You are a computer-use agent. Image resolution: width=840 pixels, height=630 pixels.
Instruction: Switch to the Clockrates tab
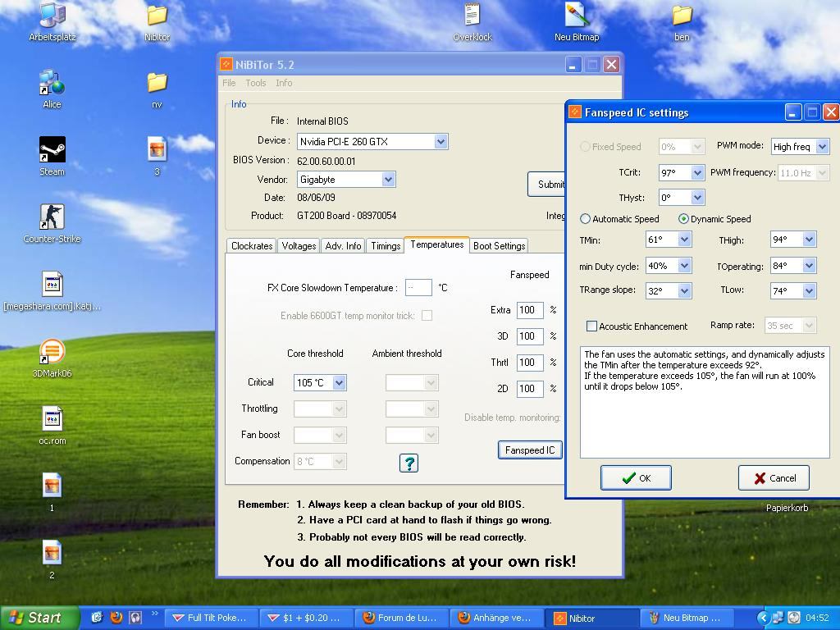coord(251,245)
